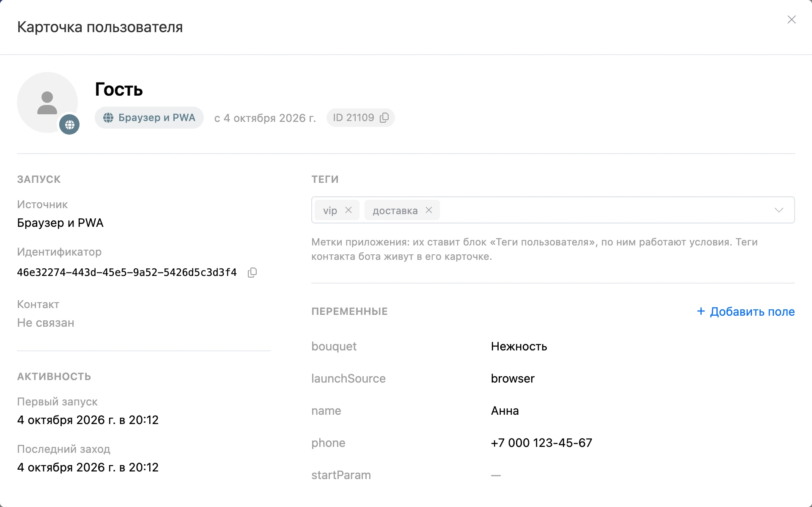Click the empty startParam value dash

click(496, 475)
